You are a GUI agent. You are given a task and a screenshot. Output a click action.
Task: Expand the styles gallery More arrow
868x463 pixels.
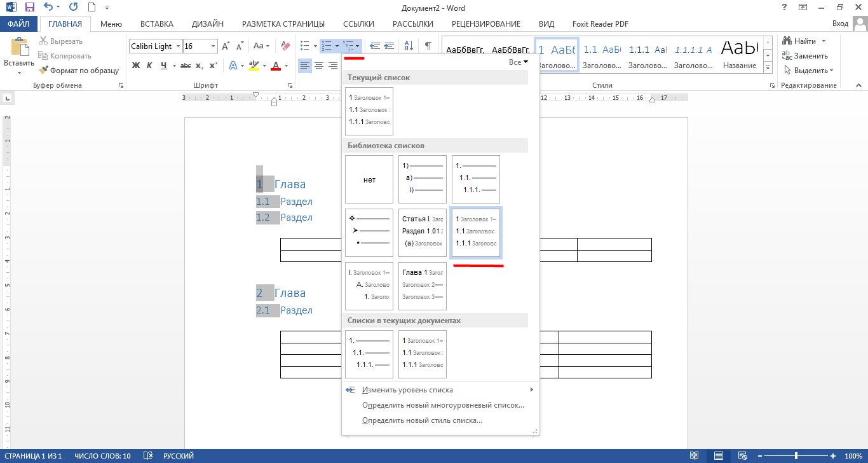[x=768, y=69]
